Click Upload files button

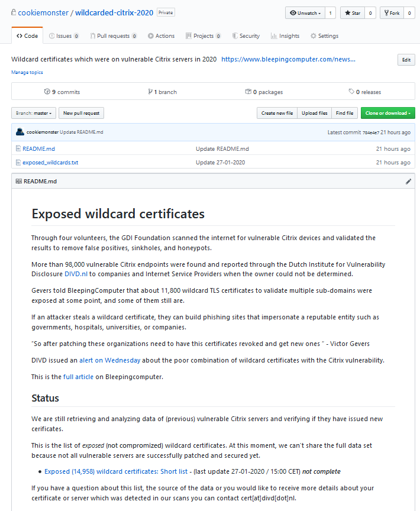[x=315, y=113]
